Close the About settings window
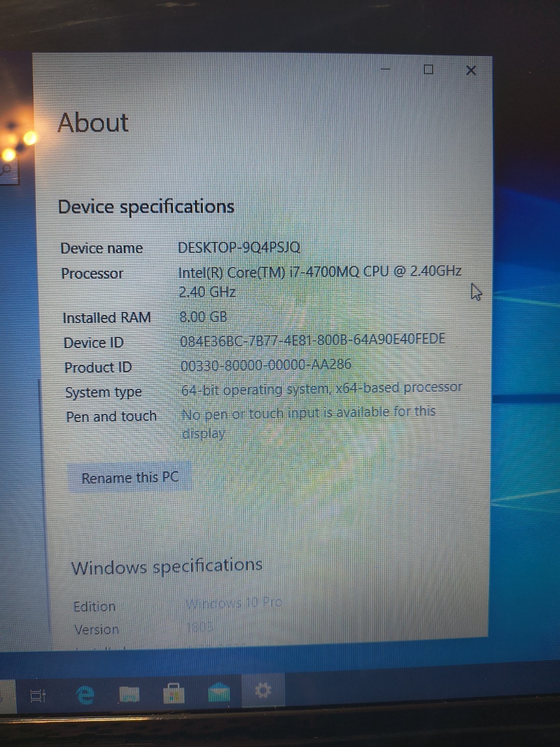Image resolution: width=560 pixels, height=747 pixels. pos(471,70)
